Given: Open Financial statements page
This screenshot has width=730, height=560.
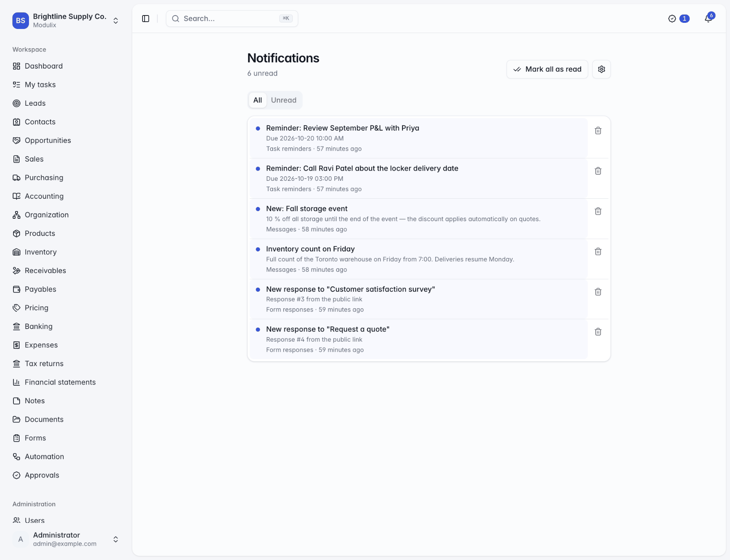Looking at the screenshot, I should point(65,382).
